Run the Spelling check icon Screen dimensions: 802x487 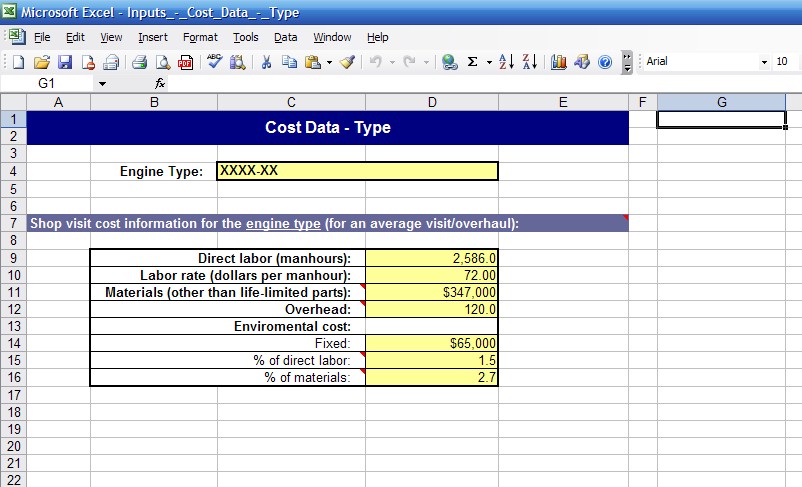point(215,62)
